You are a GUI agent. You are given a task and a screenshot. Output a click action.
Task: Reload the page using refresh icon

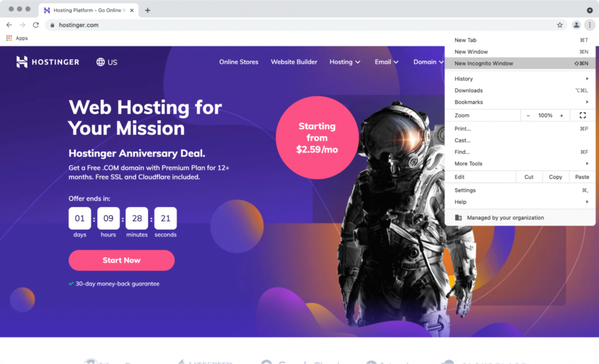pos(36,25)
